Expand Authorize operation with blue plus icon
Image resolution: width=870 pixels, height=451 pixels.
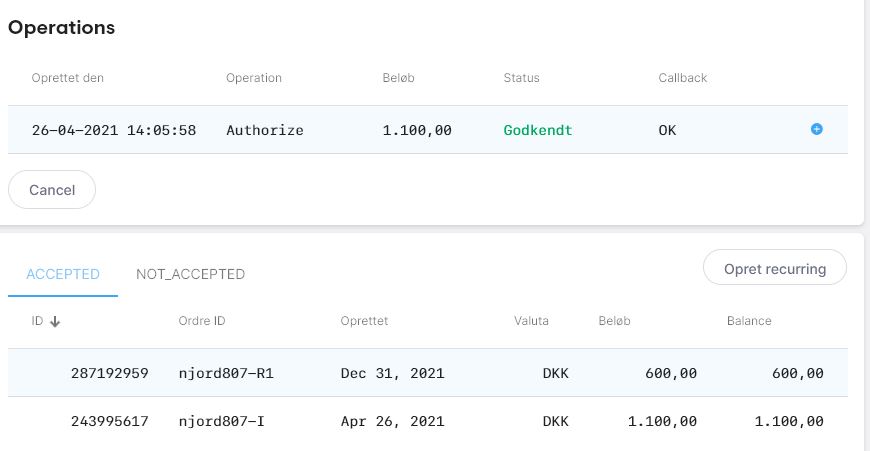pos(816,129)
